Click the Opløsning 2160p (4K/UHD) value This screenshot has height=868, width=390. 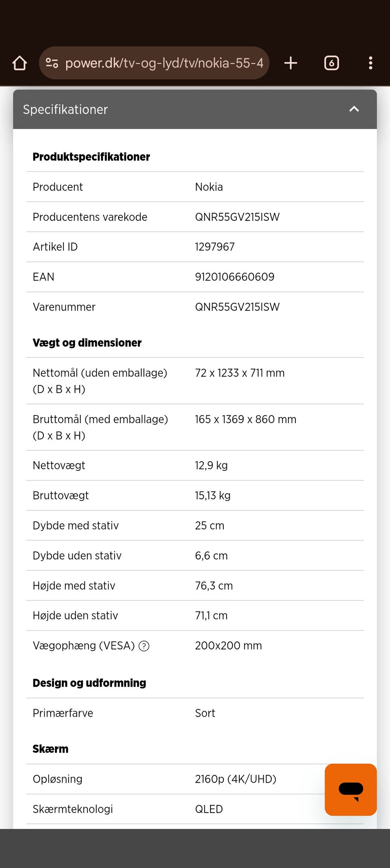coord(235,779)
